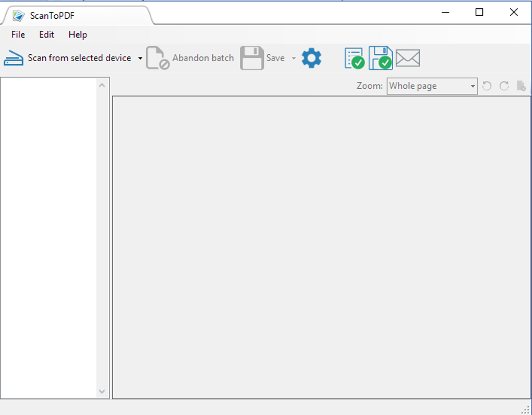Close the ScanToPDF window
This screenshot has width=532, height=415.
(514, 13)
